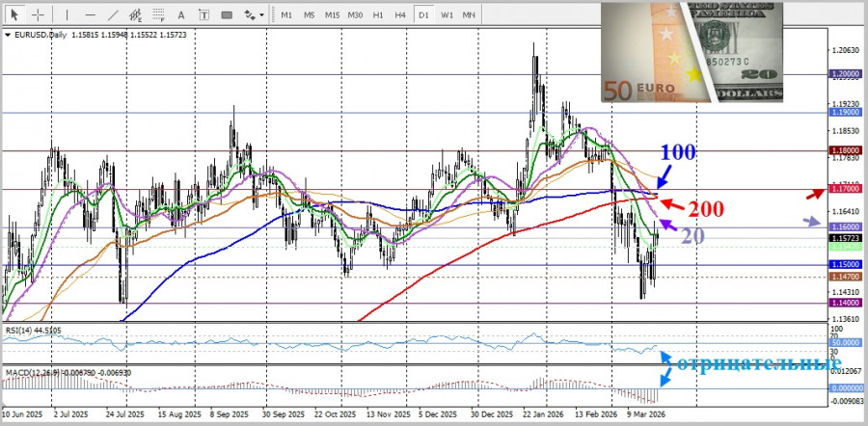Select the rectangle shape tool
Viewport: 868px width, 426px height.
click(226, 15)
